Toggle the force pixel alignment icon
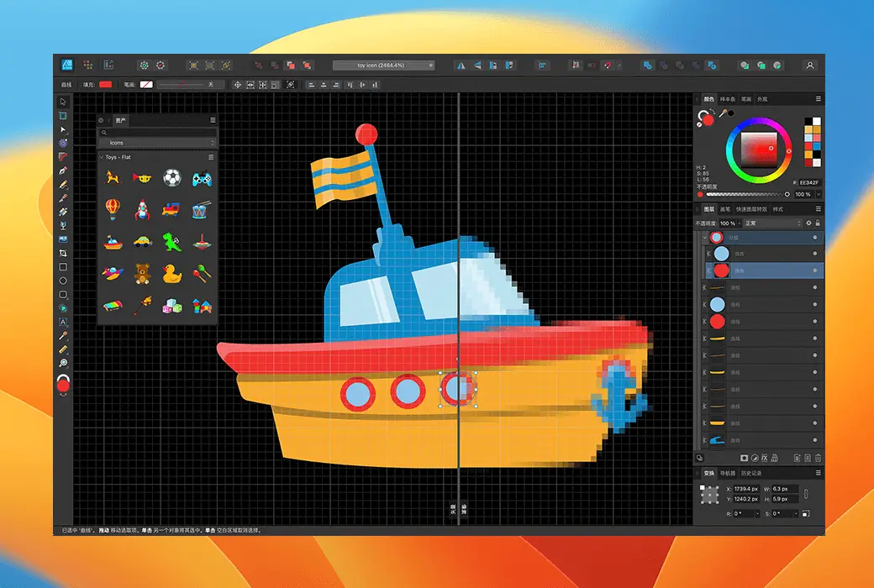 576,66
